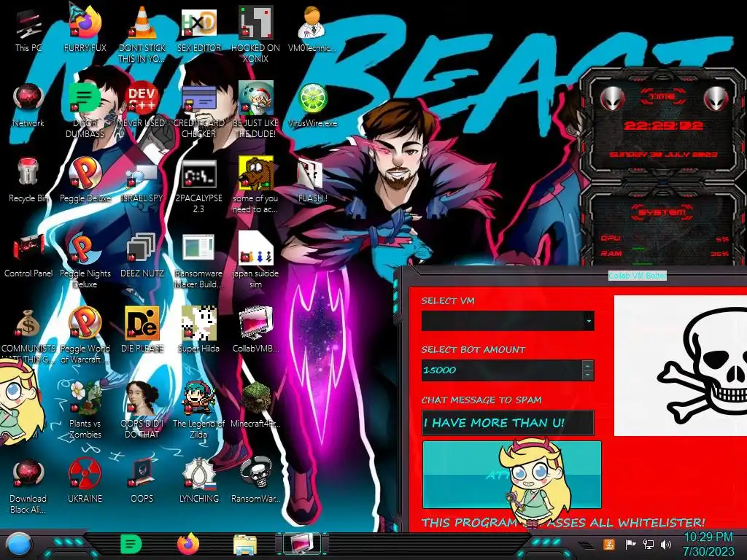Viewport: 747px width, 560px height.
Task: Open the Recycle Bin
Action: point(28,180)
